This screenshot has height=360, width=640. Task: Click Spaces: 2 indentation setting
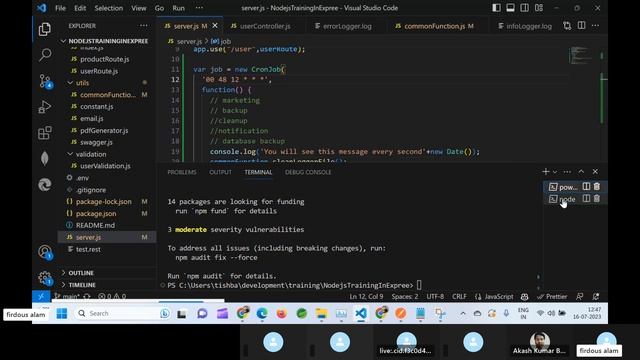pyautogui.click(x=405, y=297)
